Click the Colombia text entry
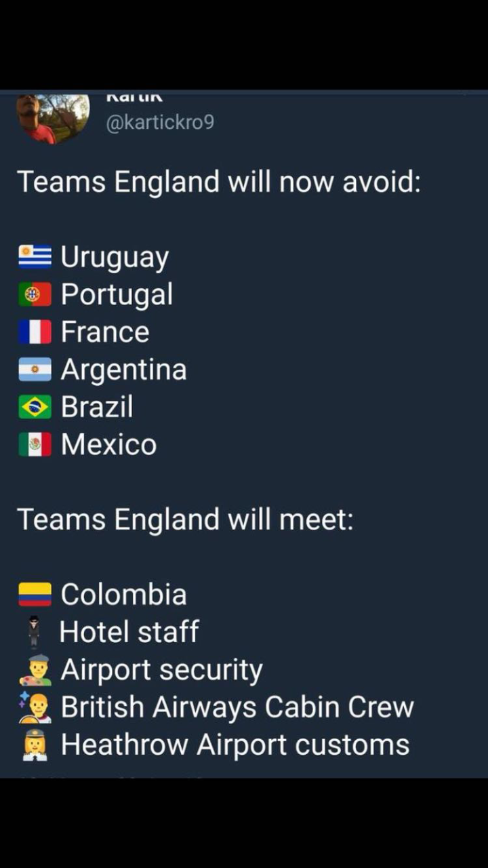The width and height of the screenshot is (488, 868). (x=123, y=594)
